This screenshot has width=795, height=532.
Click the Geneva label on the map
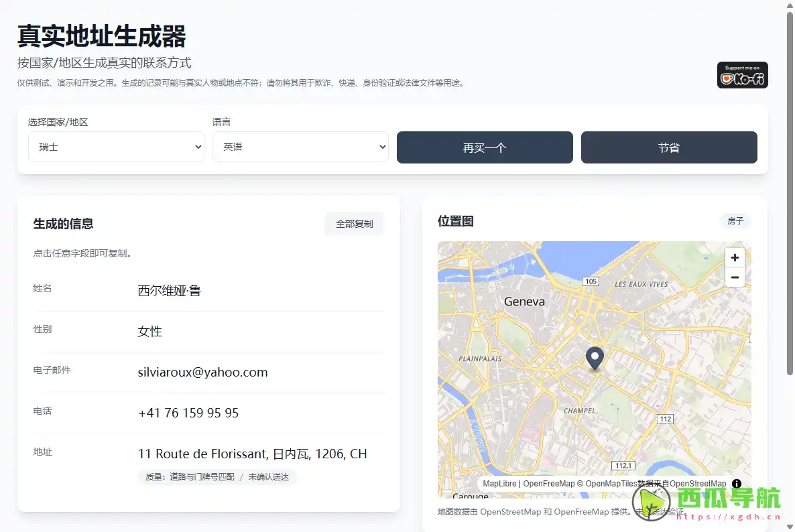524,302
